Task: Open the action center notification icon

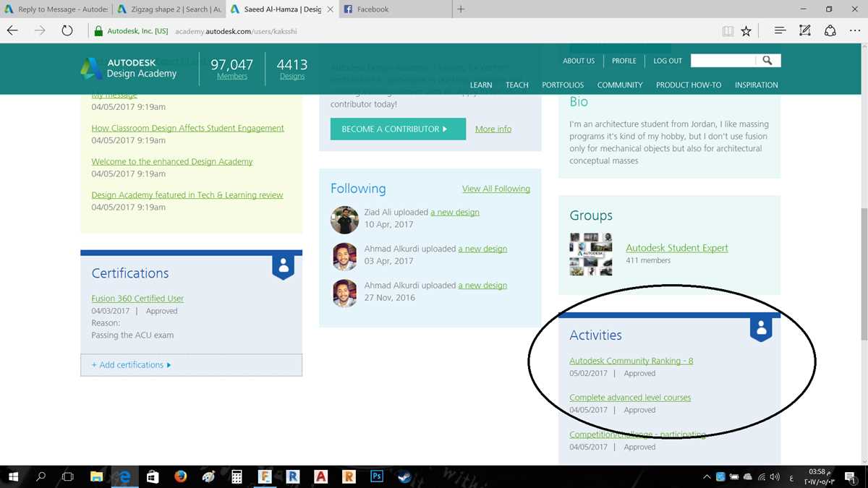Action: tap(851, 476)
